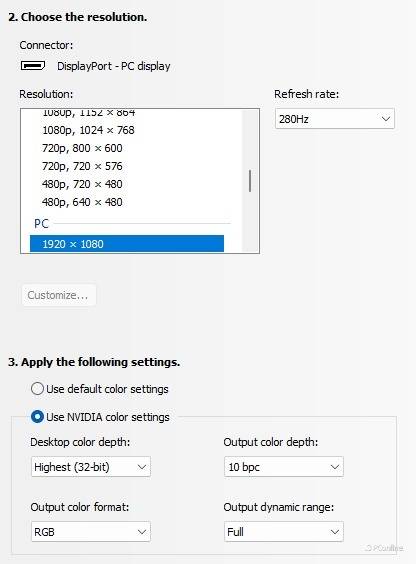Click the 10 bpc dropdown chevron arrow

[334, 467]
